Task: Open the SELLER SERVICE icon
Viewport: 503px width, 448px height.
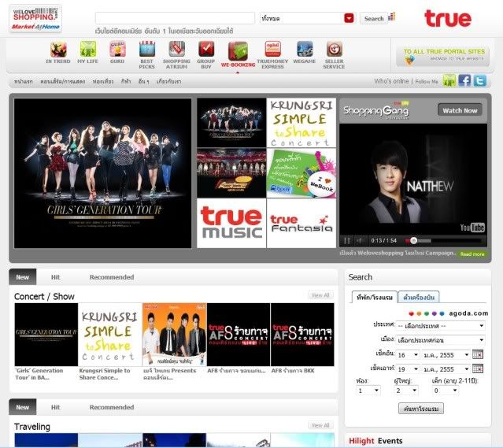Action: coord(335,49)
